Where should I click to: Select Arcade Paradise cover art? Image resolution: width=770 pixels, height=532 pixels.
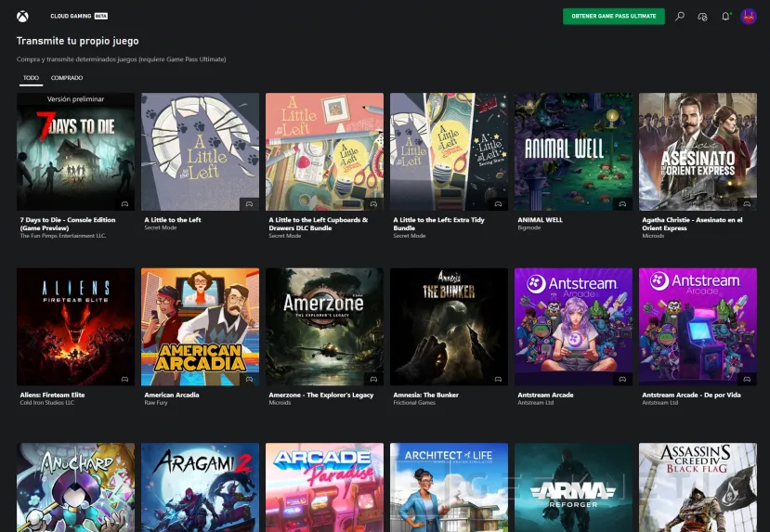324,487
